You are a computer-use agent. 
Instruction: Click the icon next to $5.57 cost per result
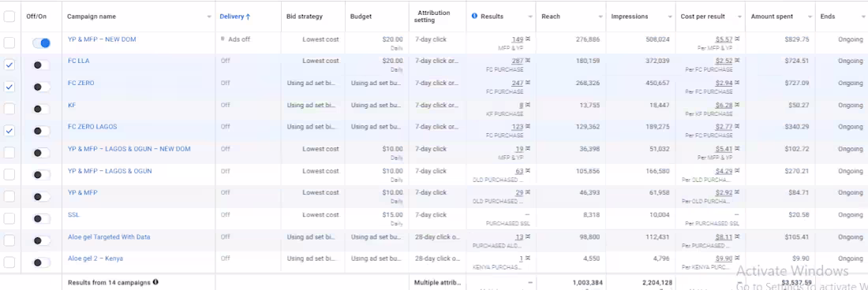(737, 39)
